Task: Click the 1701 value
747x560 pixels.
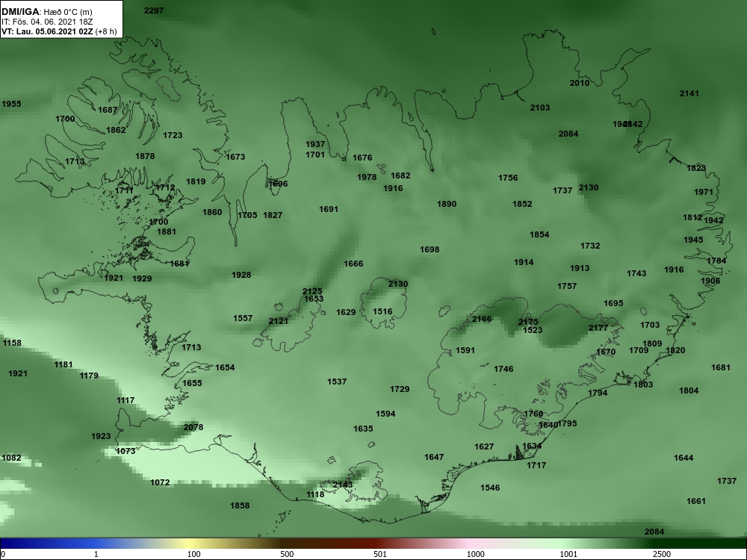Action: coord(315,155)
